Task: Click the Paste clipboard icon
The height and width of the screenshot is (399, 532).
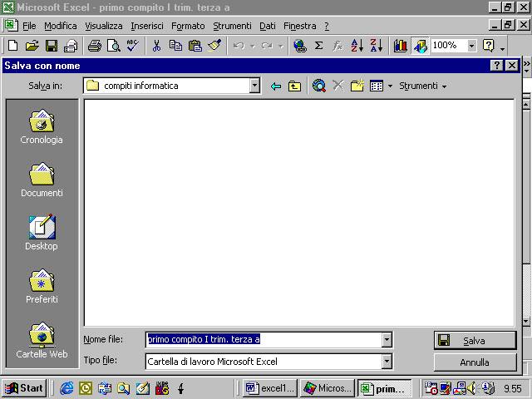Action: 195,45
